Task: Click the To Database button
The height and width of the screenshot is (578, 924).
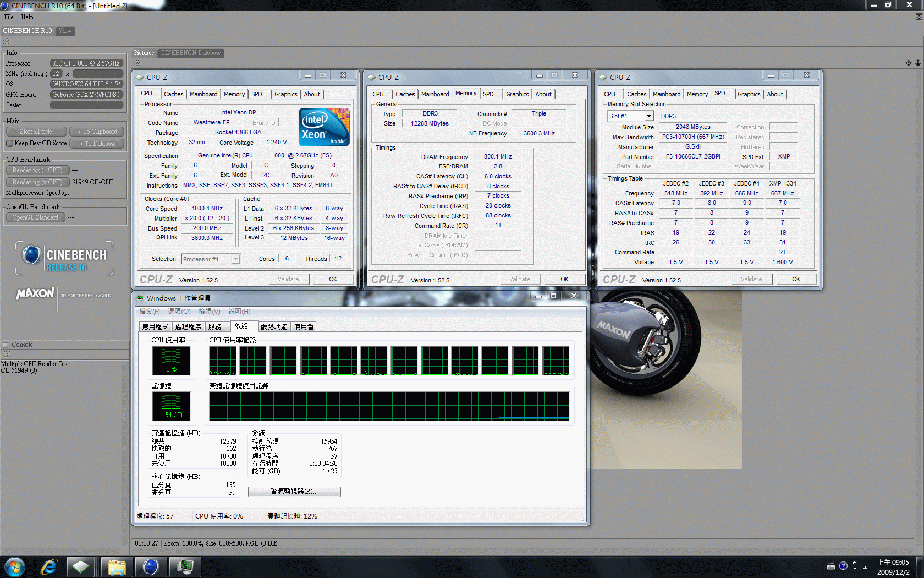Action: pos(96,144)
